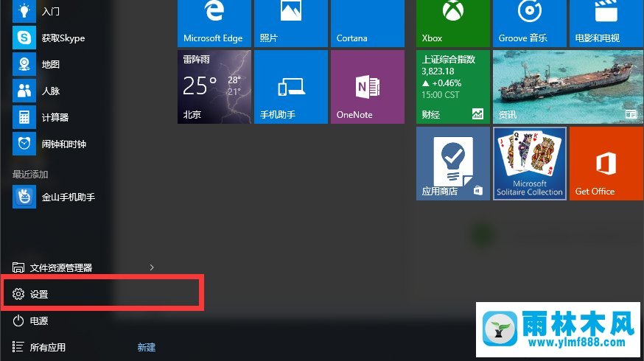Image resolution: width=644 pixels, height=361 pixels.
Task: Open the Cortana tile
Action: click(x=368, y=24)
